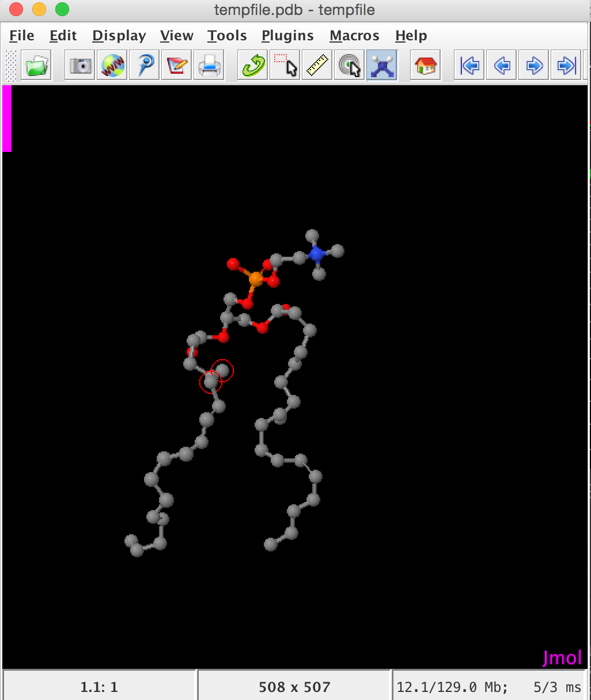
Task: Open the Macros menu
Action: (354, 35)
